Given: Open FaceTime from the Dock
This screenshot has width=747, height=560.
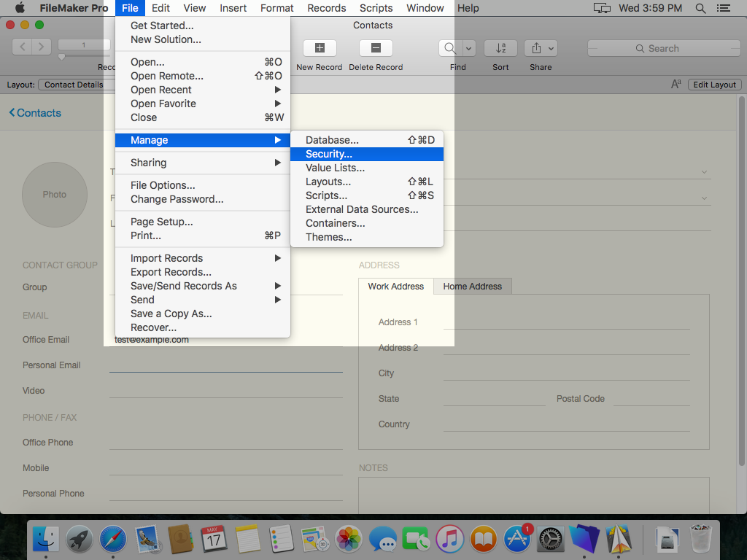Looking at the screenshot, I should tap(416, 540).
